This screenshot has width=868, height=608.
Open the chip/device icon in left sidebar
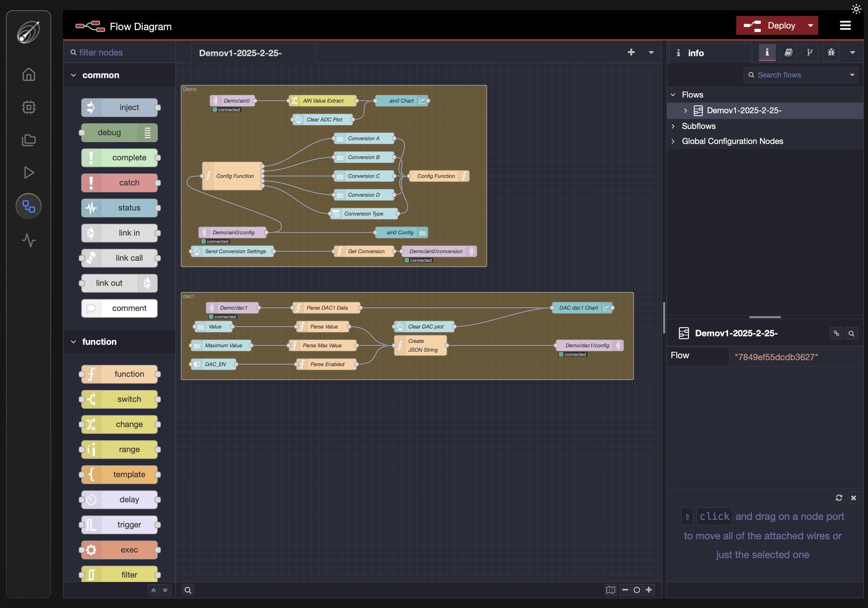29,107
